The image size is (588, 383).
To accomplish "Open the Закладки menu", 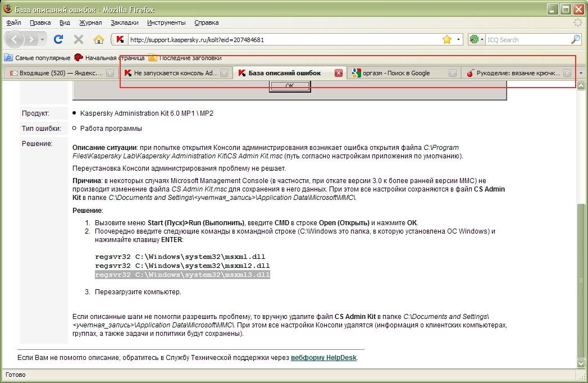I will point(125,22).
